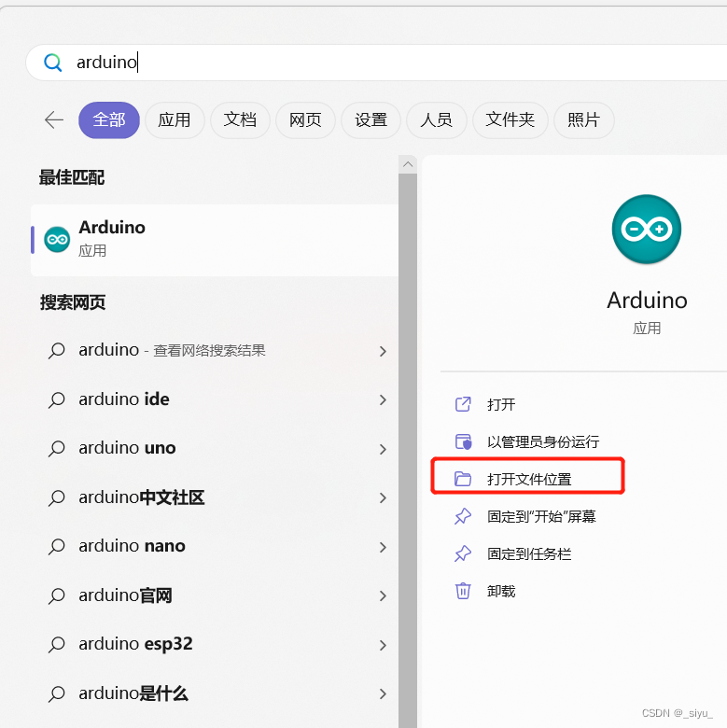Click magnifier icon next to arduino是什么
The width and height of the screenshot is (727, 728).
coord(57,693)
